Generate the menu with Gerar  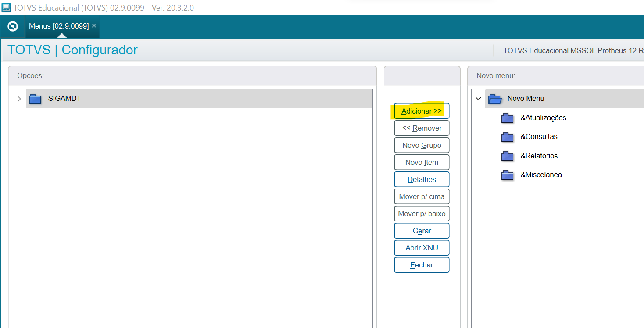[422, 231]
